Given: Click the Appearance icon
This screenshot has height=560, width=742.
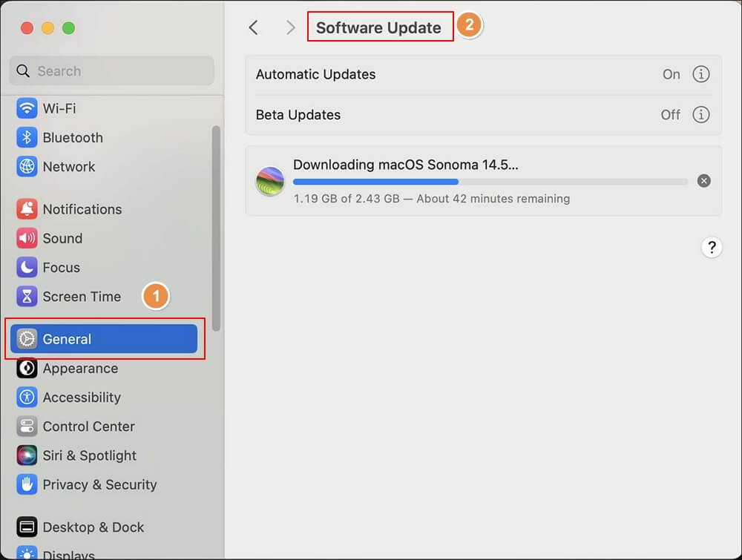Looking at the screenshot, I should (27, 369).
